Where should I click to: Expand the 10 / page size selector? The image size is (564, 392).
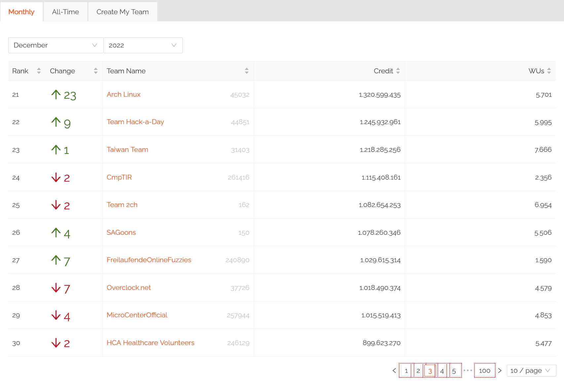(x=531, y=371)
